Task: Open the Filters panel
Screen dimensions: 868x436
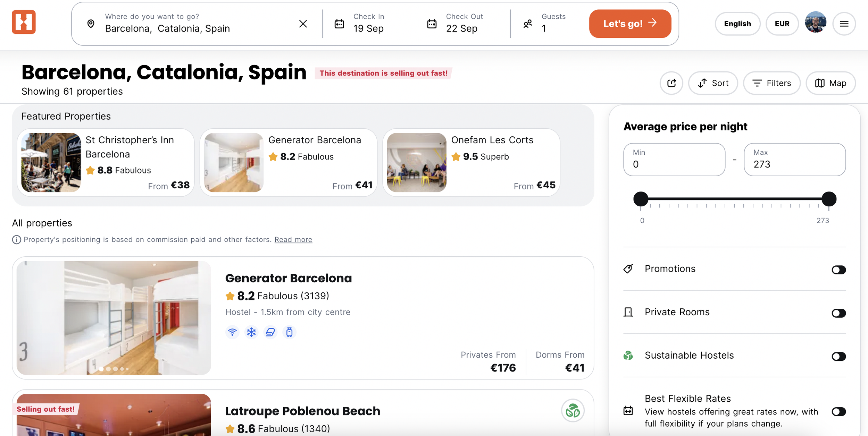Action: click(x=771, y=83)
